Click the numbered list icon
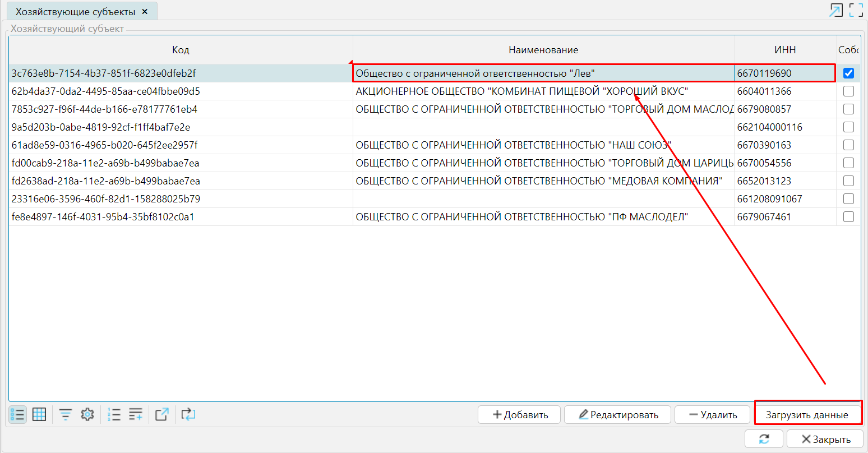The width and height of the screenshot is (868, 453). (x=114, y=415)
